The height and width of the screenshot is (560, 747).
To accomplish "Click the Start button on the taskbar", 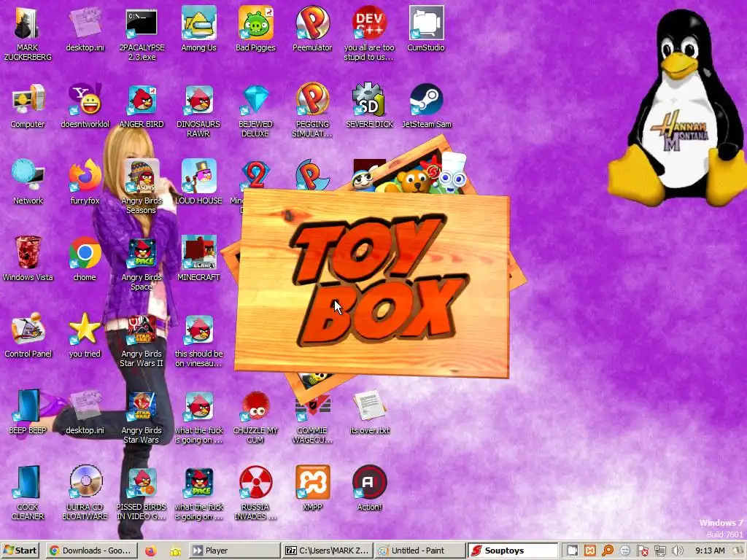I will (20, 551).
